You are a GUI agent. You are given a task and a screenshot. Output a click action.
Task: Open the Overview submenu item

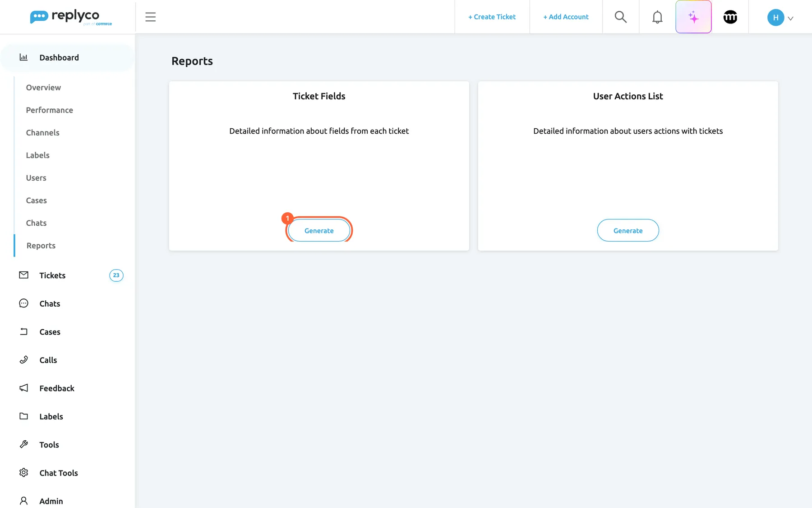(x=43, y=88)
